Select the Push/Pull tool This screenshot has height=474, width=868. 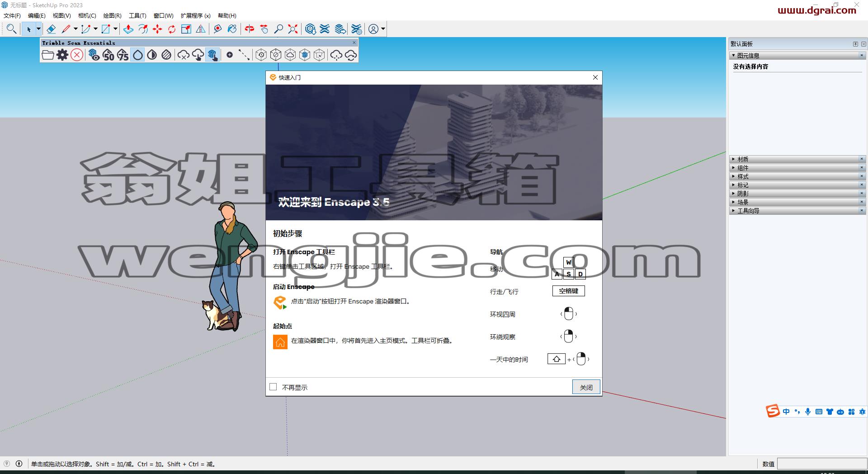click(128, 29)
